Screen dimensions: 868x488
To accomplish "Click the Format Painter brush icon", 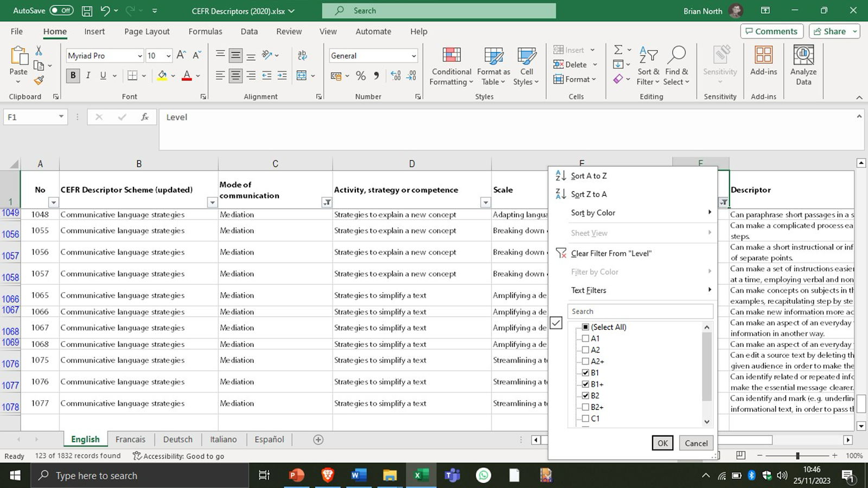I will pyautogui.click(x=39, y=80).
